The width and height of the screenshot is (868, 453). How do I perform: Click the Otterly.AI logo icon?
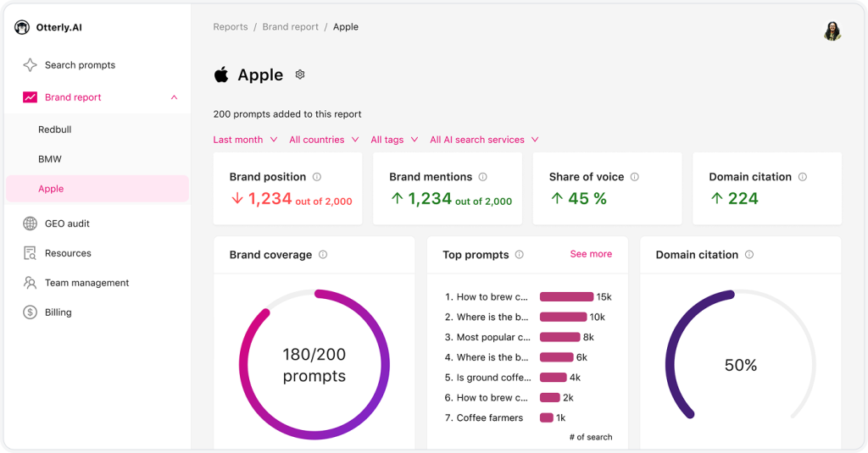[x=22, y=27]
